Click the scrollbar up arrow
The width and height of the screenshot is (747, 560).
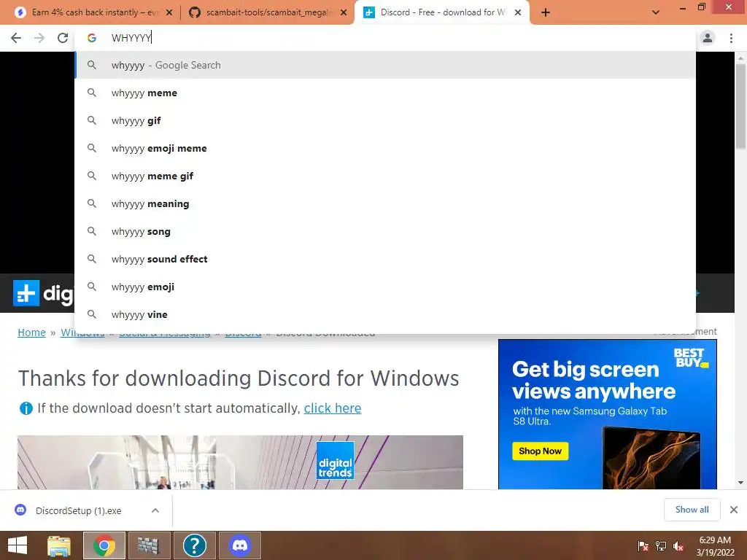[x=740, y=58]
